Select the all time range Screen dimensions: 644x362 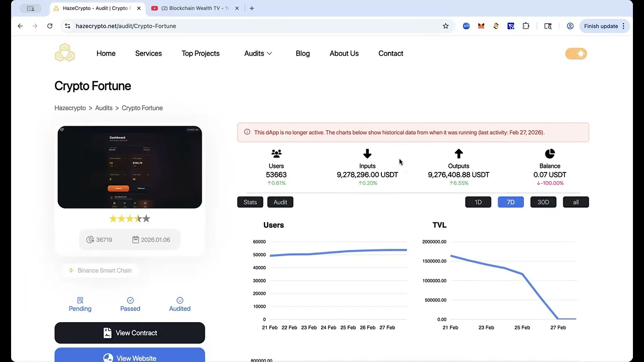pos(576,202)
